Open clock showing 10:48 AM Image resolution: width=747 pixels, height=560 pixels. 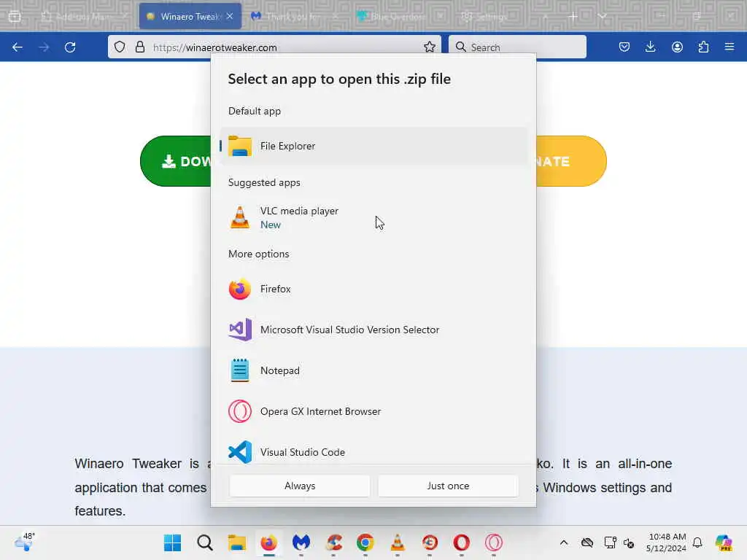point(667,542)
